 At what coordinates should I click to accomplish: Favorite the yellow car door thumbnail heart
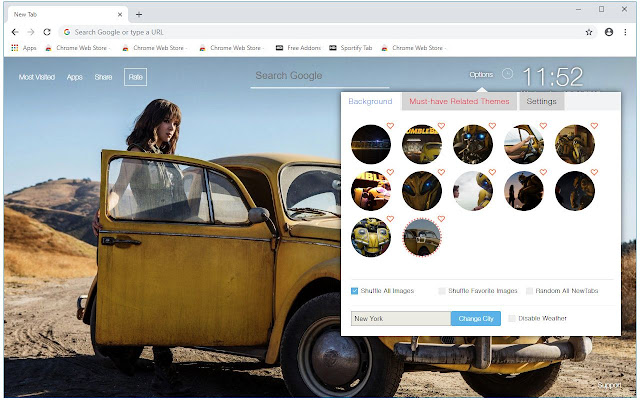coord(441,219)
